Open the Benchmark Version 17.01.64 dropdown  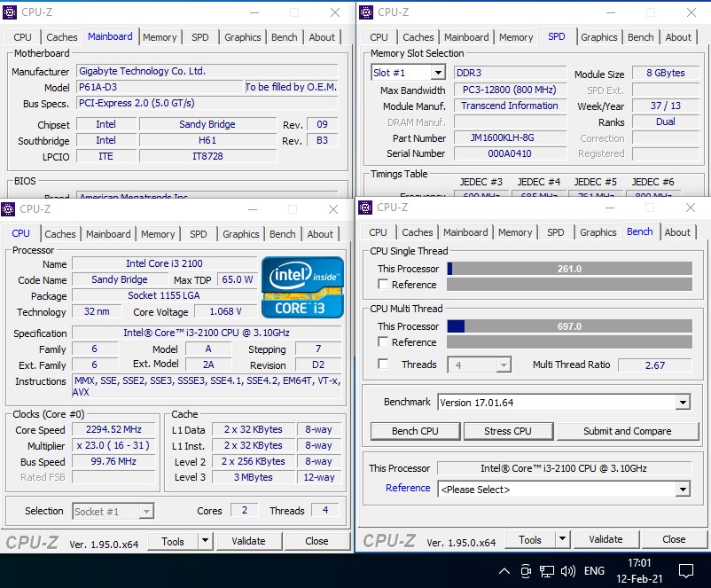[683, 402]
